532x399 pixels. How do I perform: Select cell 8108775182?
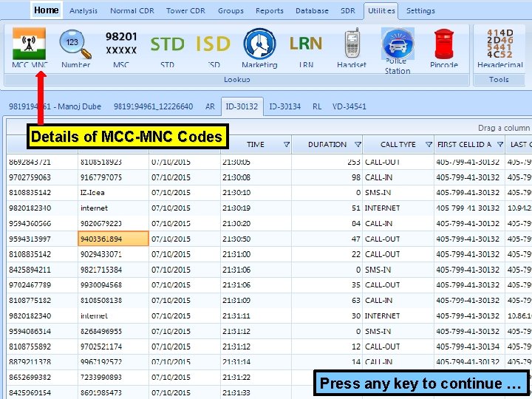pyautogui.click(x=42, y=300)
